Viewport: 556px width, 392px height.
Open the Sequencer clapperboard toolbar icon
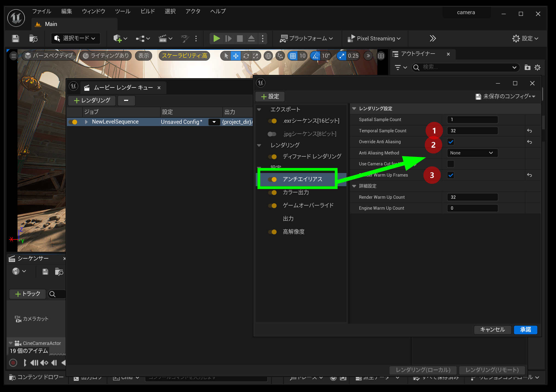(x=163, y=39)
